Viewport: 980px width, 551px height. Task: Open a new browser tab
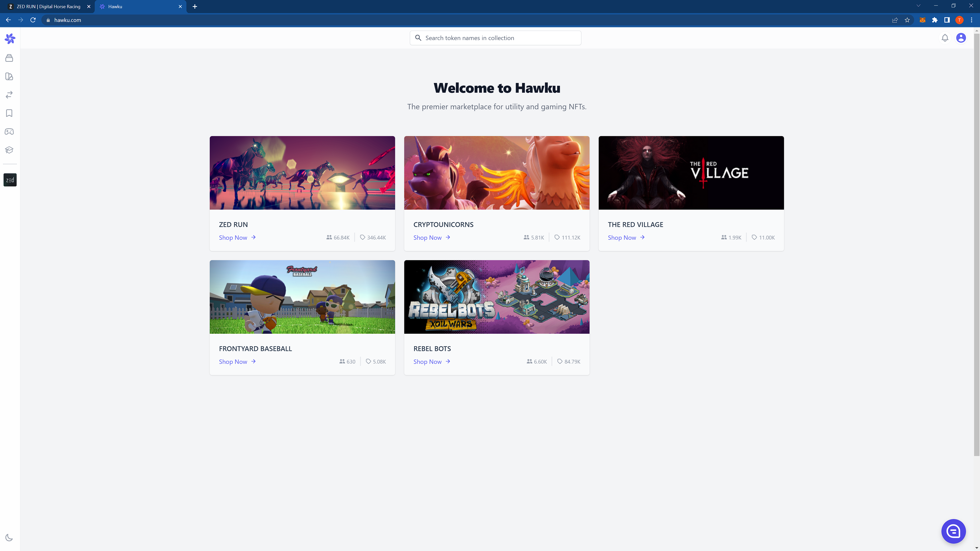pyautogui.click(x=195, y=6)
